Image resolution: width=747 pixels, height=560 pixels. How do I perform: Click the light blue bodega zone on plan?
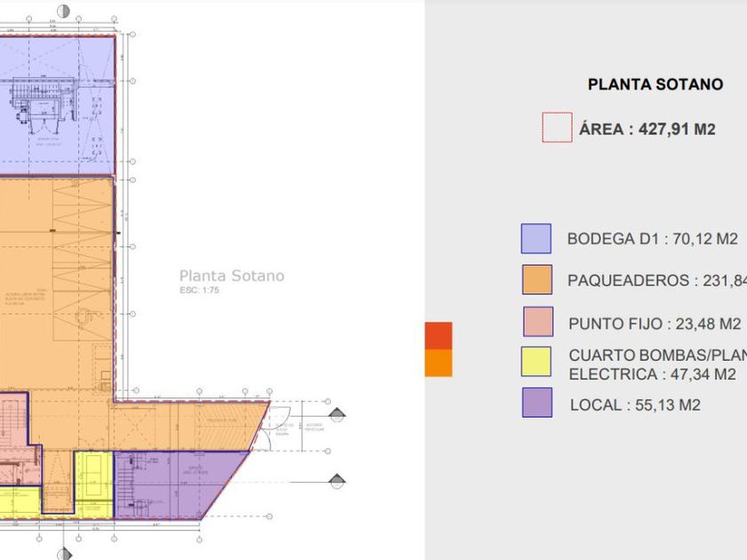[57, 105]
